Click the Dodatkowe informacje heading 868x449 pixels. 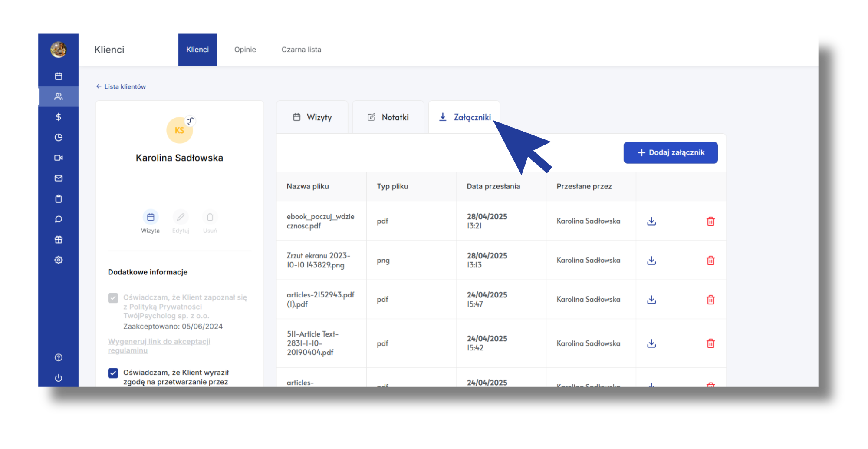coord(148,272)
